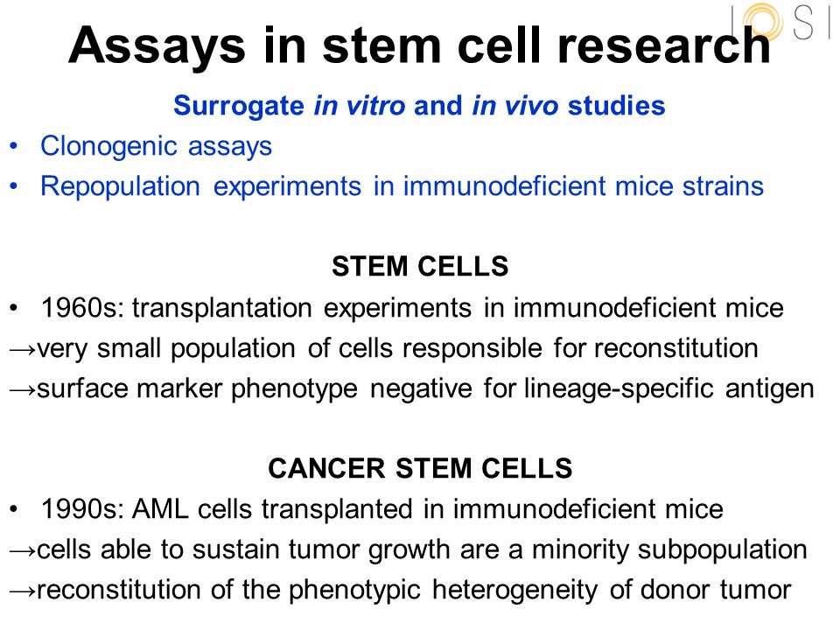
Task: Click arrow before 'surface marker phenotype'
Action: pos(23,389)
